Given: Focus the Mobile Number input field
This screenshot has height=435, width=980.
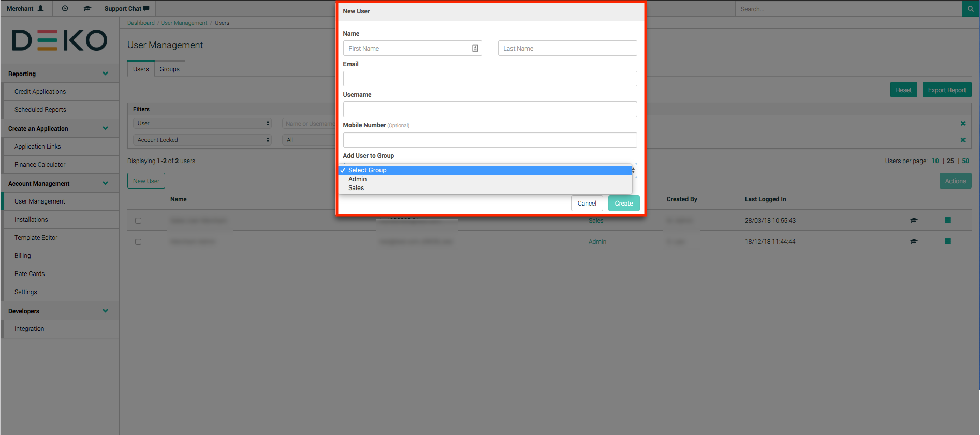Looking at the screenshot, I should click(490, 140).
